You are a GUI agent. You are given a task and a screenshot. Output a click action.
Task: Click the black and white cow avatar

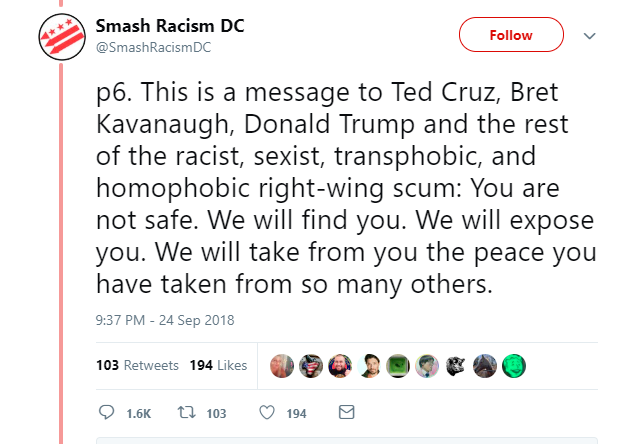pos(456,366)
